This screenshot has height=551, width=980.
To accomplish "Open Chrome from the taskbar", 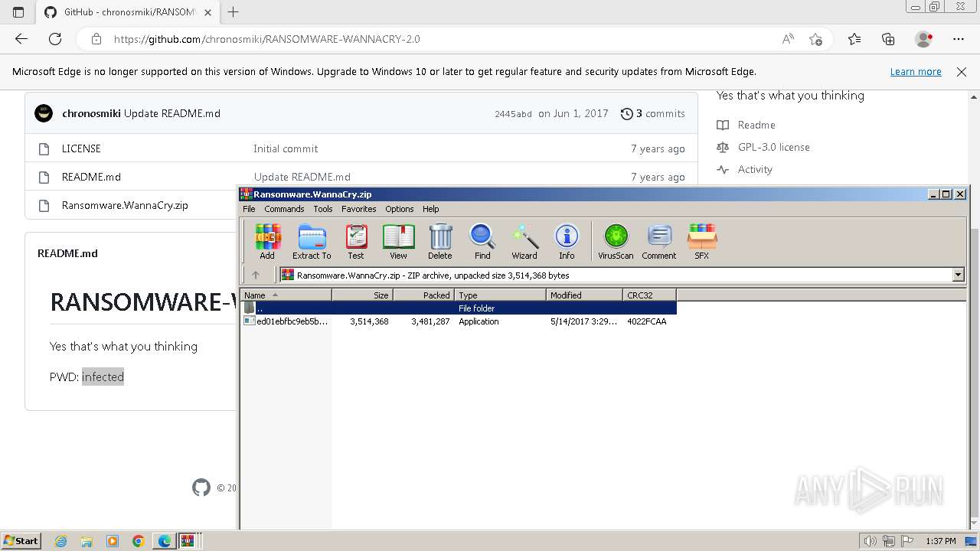I will pyautogui.click(x=139, y=541).
